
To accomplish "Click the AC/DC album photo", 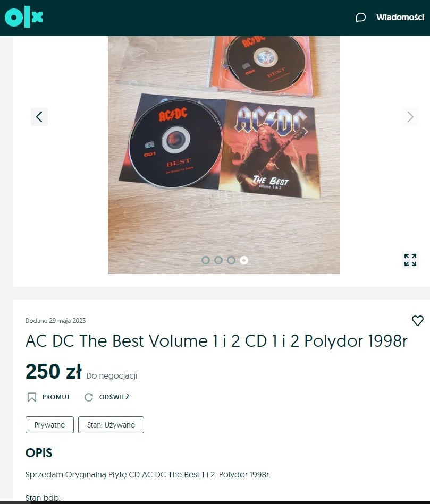I will [224, 155].
